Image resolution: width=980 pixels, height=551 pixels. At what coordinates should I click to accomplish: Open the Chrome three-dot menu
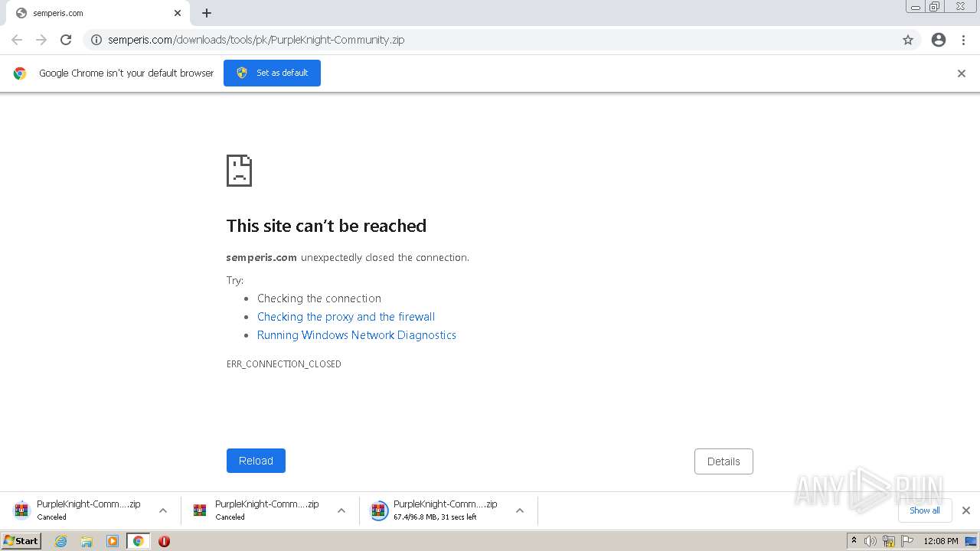tap(963, 40)
